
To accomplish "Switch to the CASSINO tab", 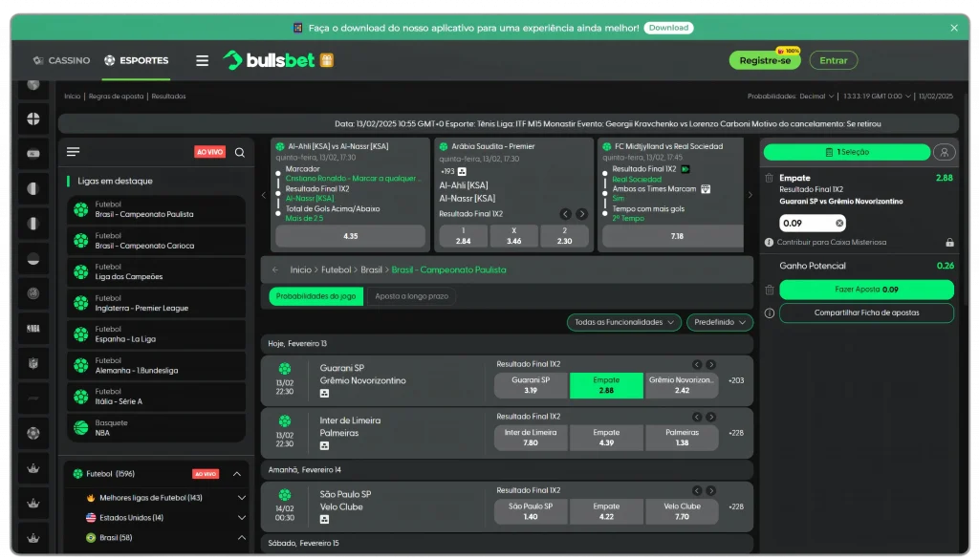I will tap(61, 60).
